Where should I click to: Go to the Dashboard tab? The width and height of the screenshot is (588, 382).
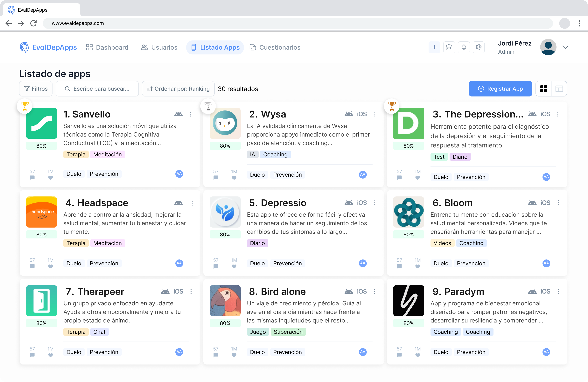107,47
